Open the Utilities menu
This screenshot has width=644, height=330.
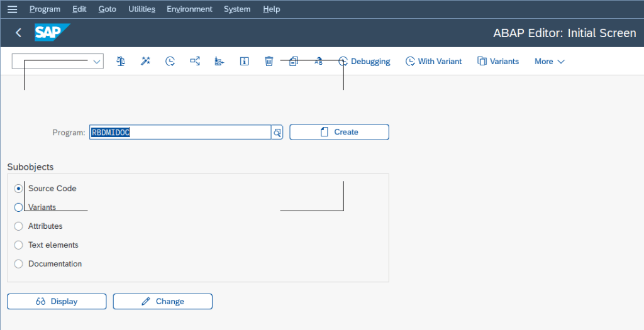(142, 9)
